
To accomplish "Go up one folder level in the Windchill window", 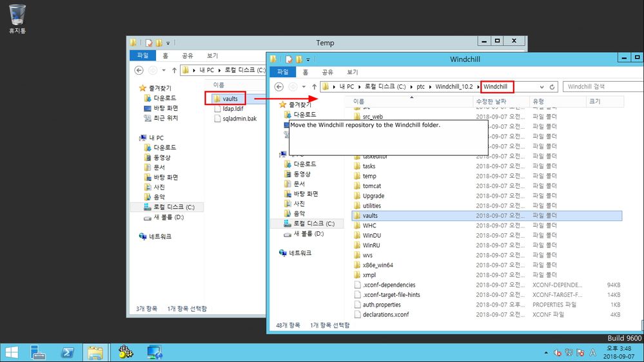I will 314,86.
